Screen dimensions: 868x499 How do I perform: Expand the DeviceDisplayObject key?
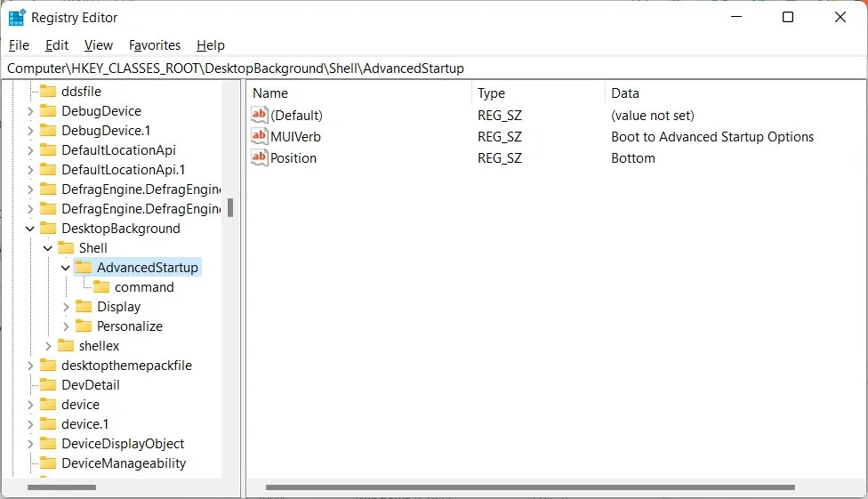click(30, 444)
